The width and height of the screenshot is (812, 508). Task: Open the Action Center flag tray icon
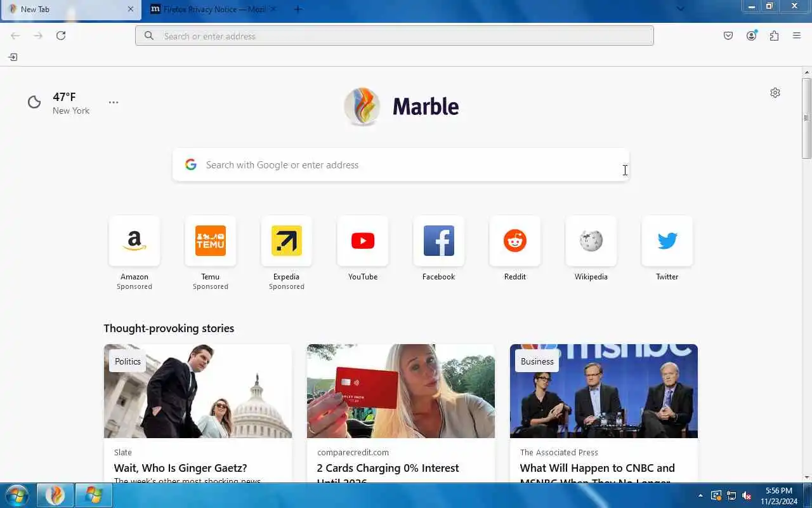point(716,495)
